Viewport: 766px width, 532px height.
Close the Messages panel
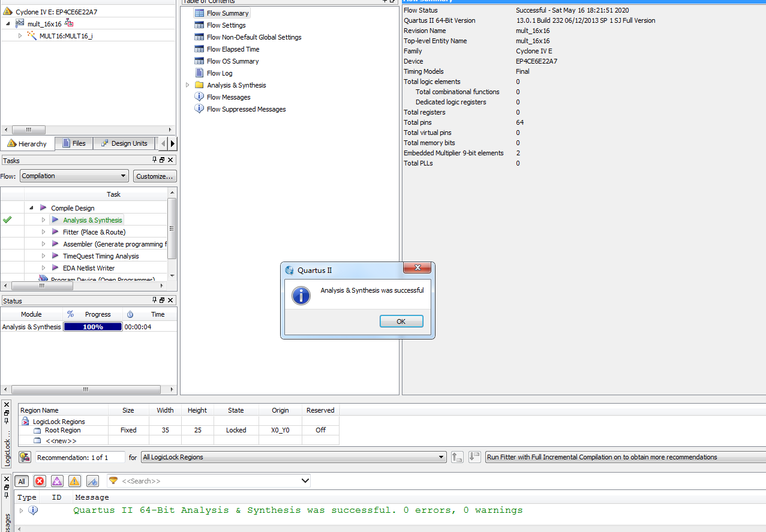pos(7,478)
